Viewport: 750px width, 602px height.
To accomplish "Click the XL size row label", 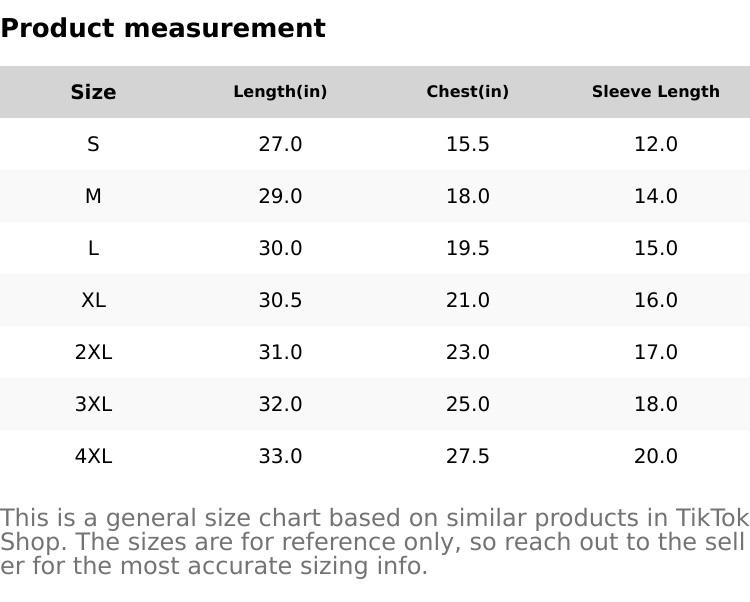I will [x=93, y=300].
